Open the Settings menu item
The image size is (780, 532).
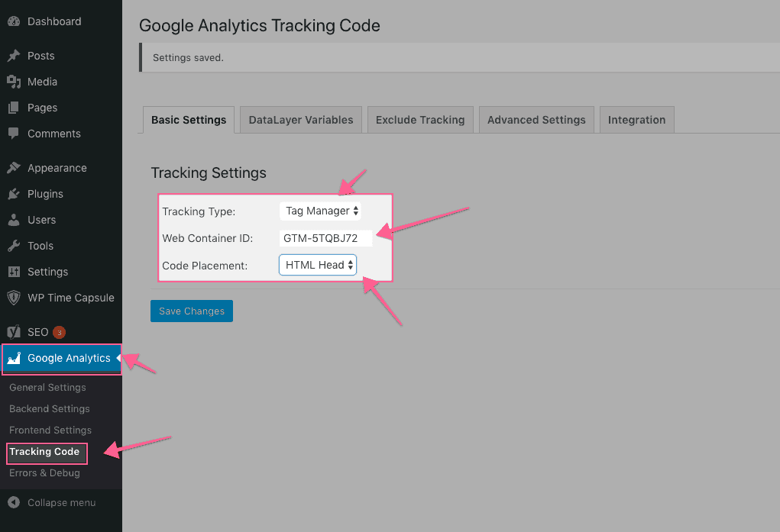tap(60, 272)
